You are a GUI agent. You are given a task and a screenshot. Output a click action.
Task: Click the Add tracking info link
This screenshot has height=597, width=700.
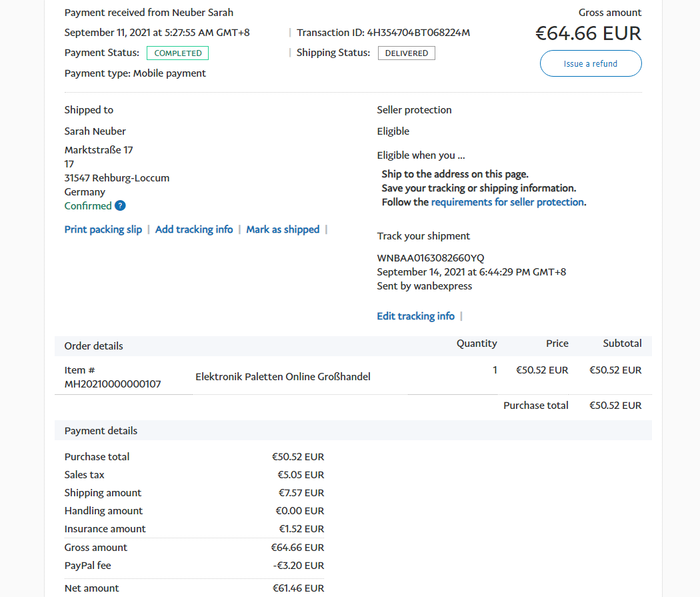point(194,229)
